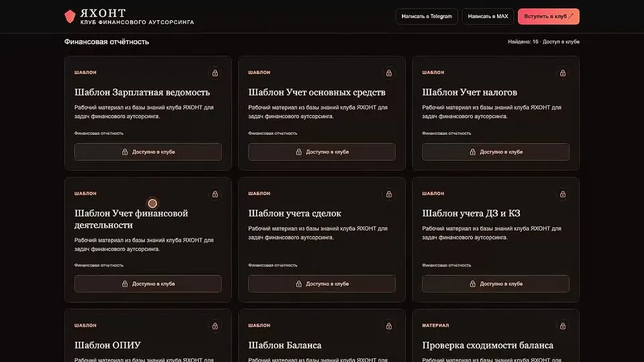
Task: Open Шаблон Учет основных средств title
Action: click(x=317, y=93)
